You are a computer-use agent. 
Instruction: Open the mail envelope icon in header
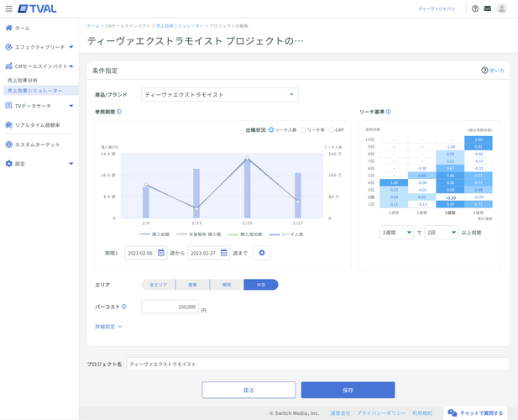click(488, 8)
